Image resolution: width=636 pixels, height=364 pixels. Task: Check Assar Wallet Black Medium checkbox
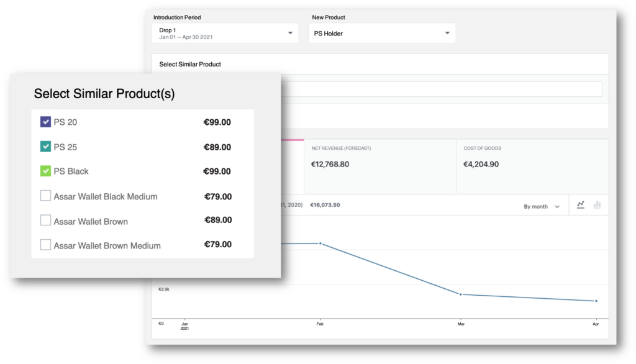click(x=45, y=196)
